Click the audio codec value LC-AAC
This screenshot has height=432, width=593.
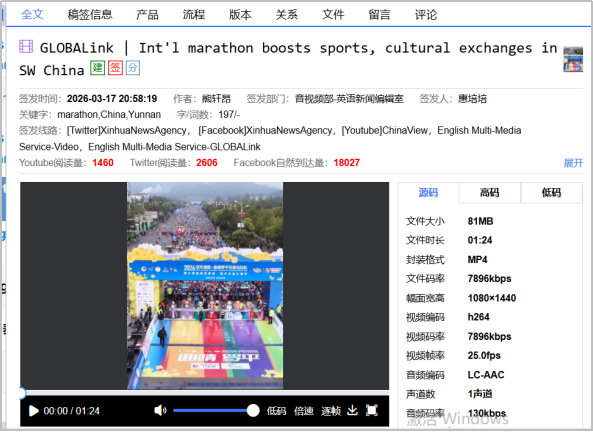point(486,375)
